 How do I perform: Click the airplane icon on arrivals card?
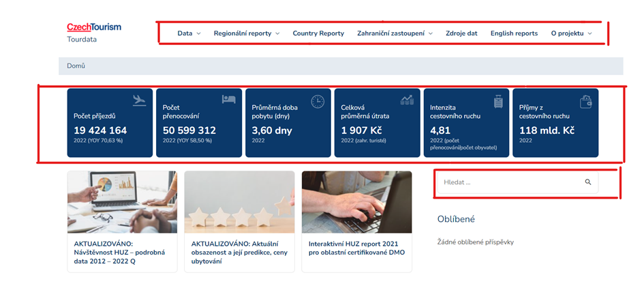(140, 100)
